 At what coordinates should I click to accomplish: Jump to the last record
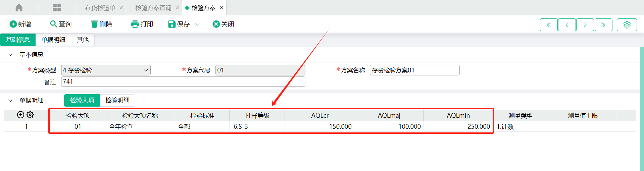(603, 25)
